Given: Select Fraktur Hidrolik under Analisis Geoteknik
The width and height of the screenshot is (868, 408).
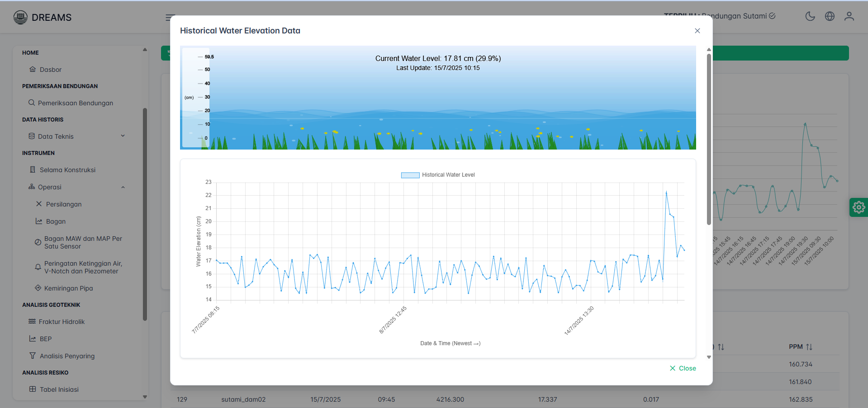Looking at the screenshot, I should [62, 321].
